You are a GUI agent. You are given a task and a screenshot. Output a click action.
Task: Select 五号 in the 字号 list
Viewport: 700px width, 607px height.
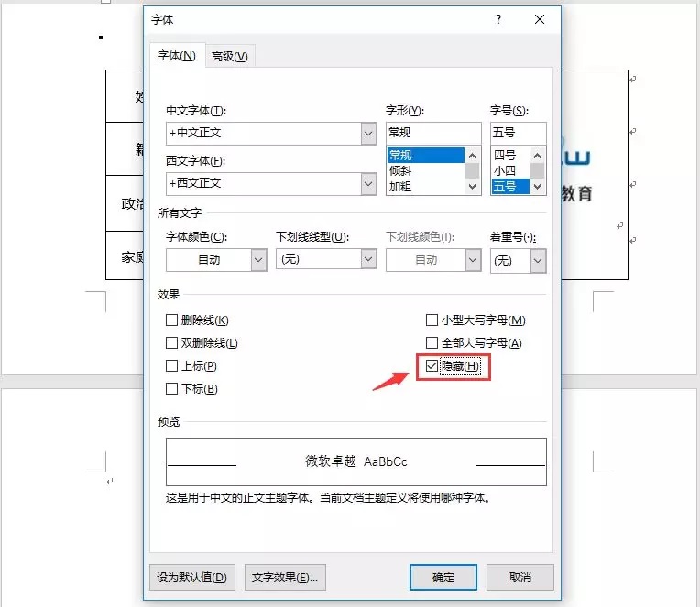point(510,187)
